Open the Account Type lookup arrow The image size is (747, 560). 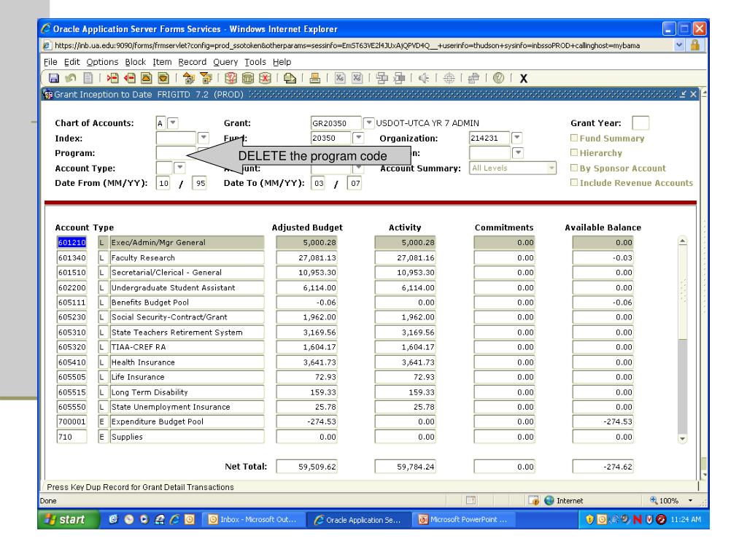pyautogui.click(x=179, y=168)
